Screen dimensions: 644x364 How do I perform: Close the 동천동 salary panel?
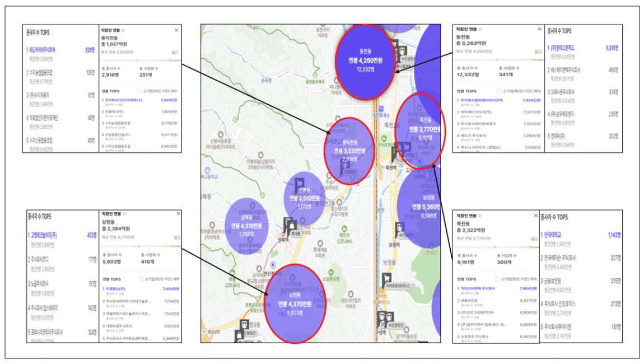(540, 29)
